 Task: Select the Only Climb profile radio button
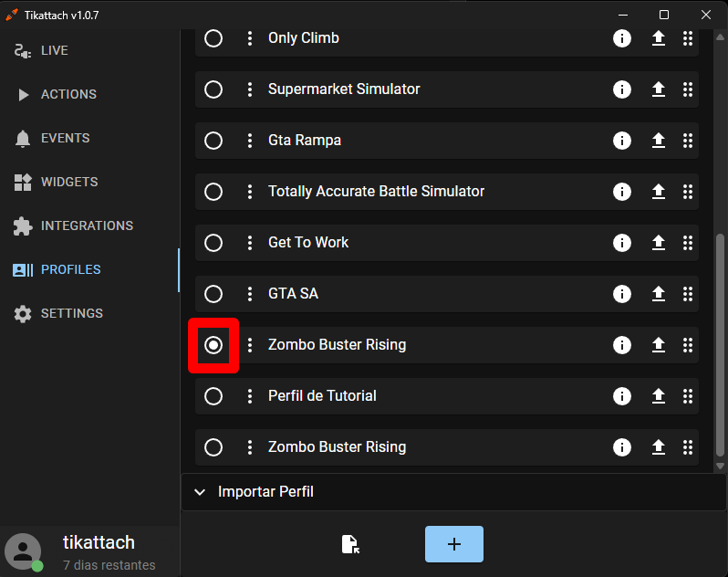[x=213, y=38]
